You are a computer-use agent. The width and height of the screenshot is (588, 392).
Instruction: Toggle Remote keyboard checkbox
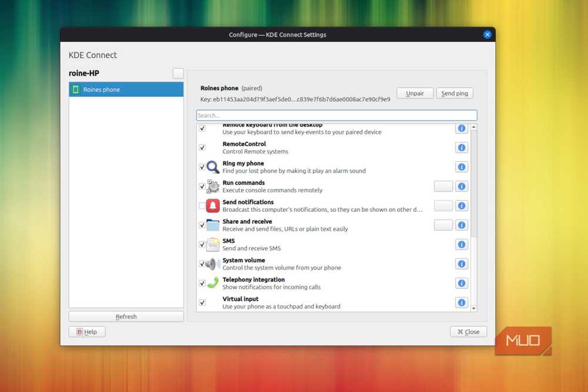(202, 128)
